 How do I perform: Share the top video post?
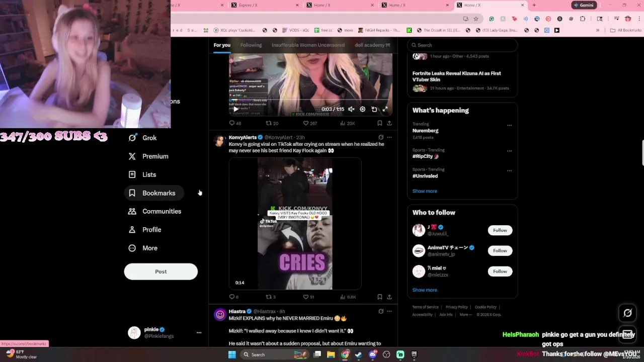click(389, 123)
